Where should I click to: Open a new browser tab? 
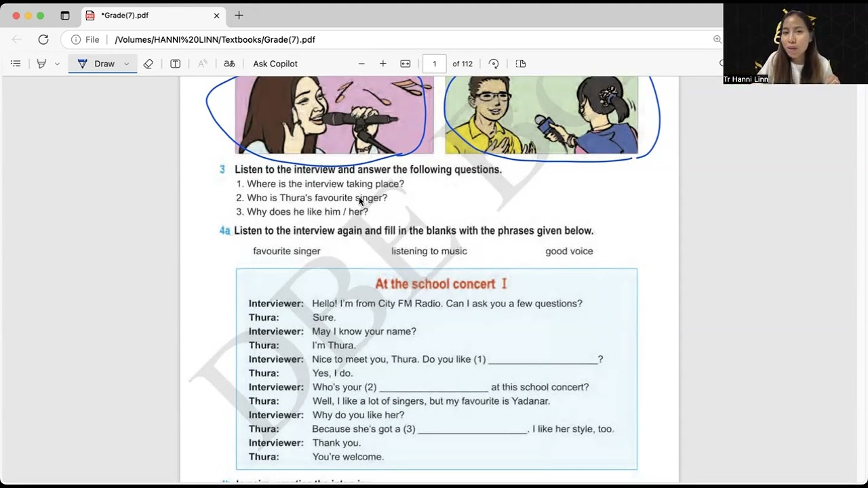(x=239, y=15)
